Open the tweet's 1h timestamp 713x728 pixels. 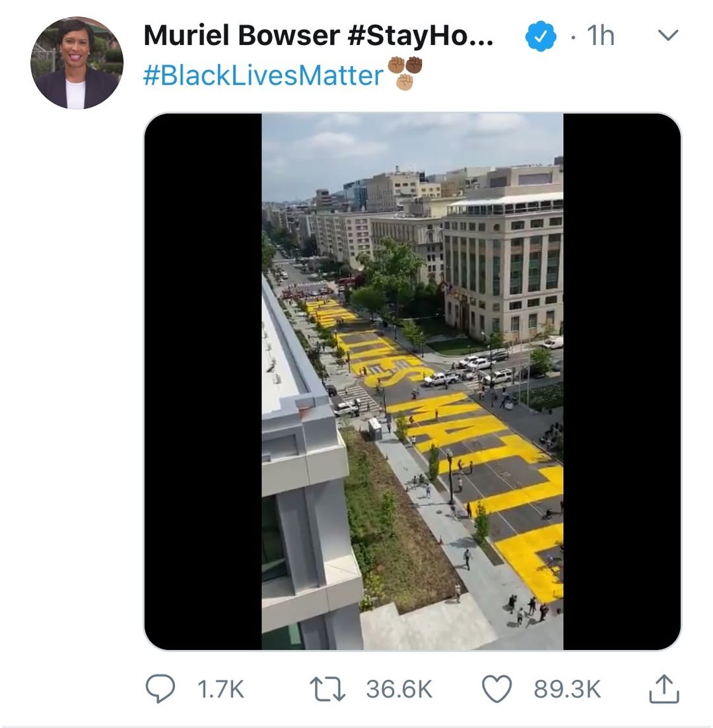pyautogui.click(x=601, y=36)
